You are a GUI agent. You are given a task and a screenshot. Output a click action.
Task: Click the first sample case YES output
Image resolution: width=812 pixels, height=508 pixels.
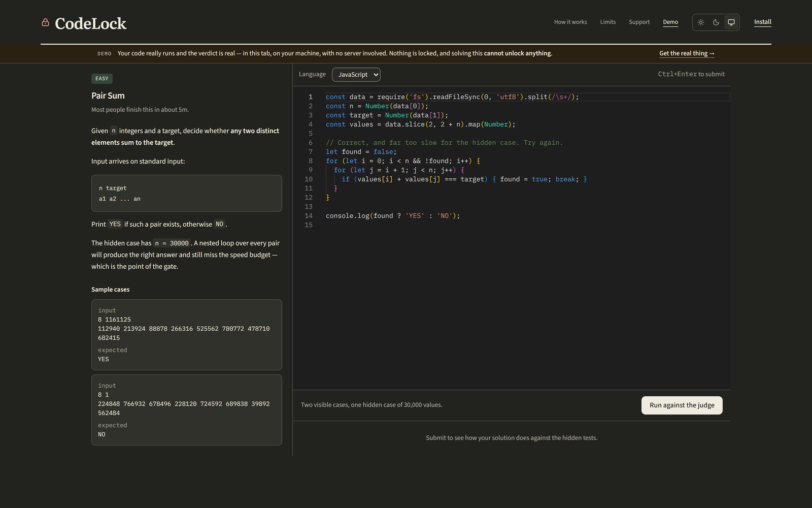[104, 359]
